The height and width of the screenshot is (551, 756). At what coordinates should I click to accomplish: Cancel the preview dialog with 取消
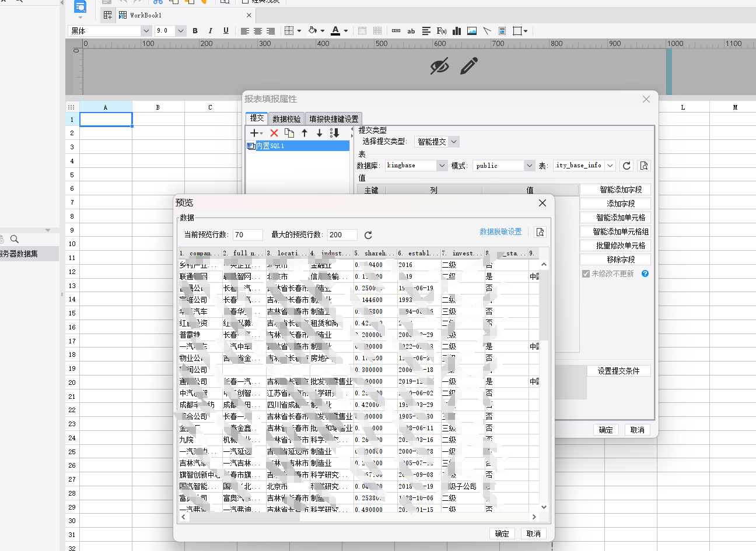534,534
